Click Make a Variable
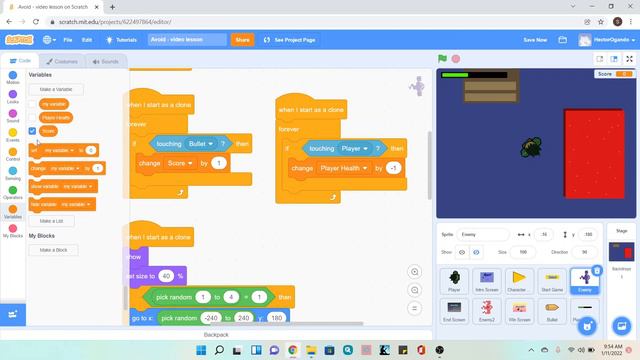 pyautogui.click(x=56, y=89)
